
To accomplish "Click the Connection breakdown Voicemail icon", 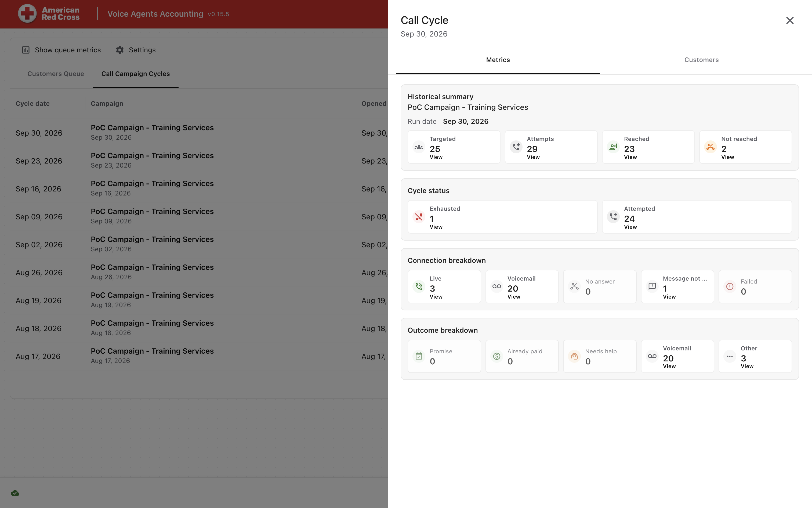I will (x=496, y=286).
